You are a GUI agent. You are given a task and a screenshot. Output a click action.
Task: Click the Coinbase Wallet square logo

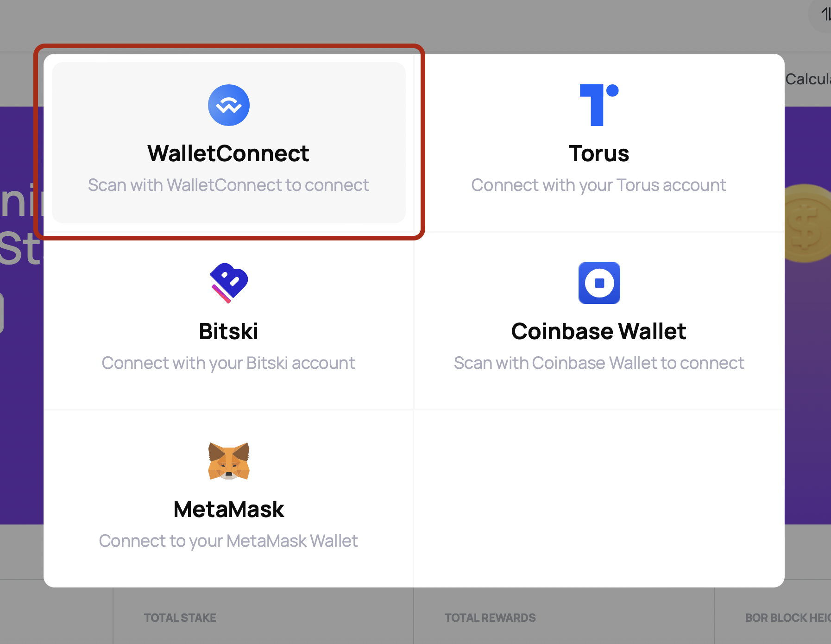pyautogui.click(x=598, y=283)
